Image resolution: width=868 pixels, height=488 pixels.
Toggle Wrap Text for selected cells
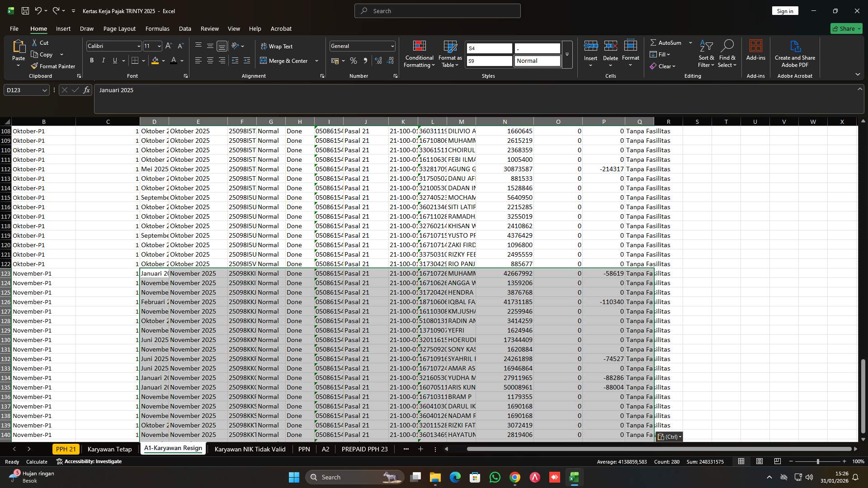pyautogui.click(x=277, y=46)
